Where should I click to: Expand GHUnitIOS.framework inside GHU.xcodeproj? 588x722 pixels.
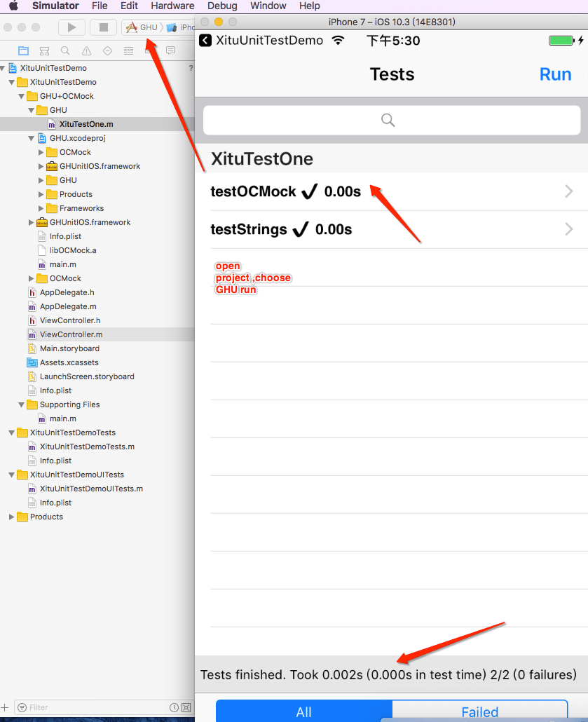(x=41, y=166)
